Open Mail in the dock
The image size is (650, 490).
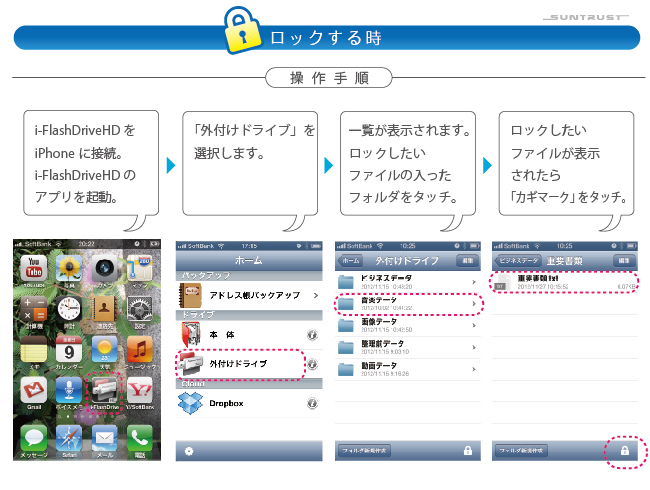[104, 438]
